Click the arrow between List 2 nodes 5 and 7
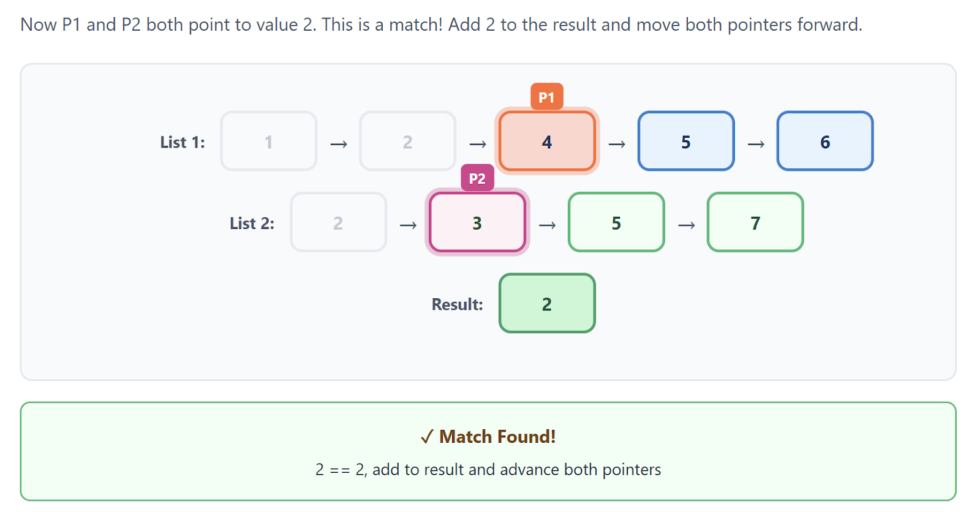The image size is (980, 512). 686,225
